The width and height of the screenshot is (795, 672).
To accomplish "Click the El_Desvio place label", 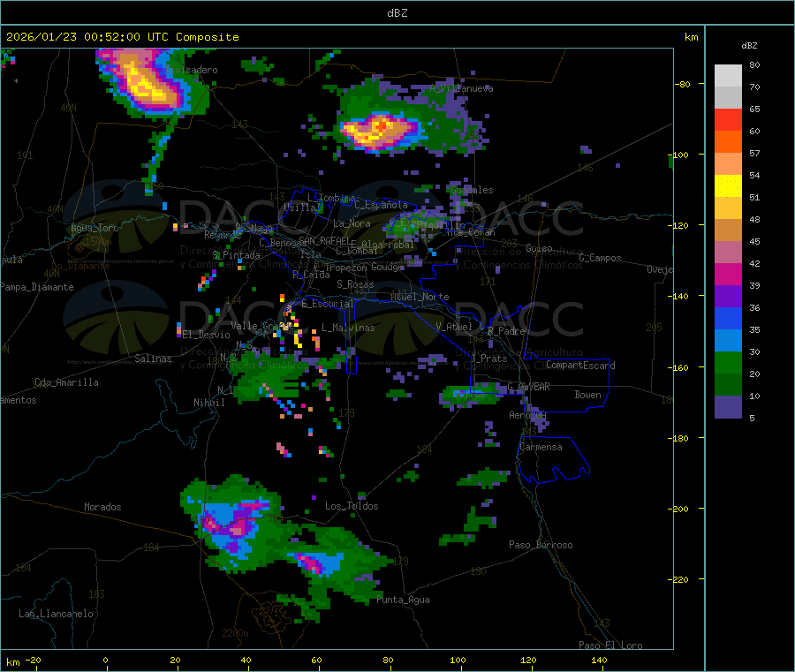I will [206, 335].
